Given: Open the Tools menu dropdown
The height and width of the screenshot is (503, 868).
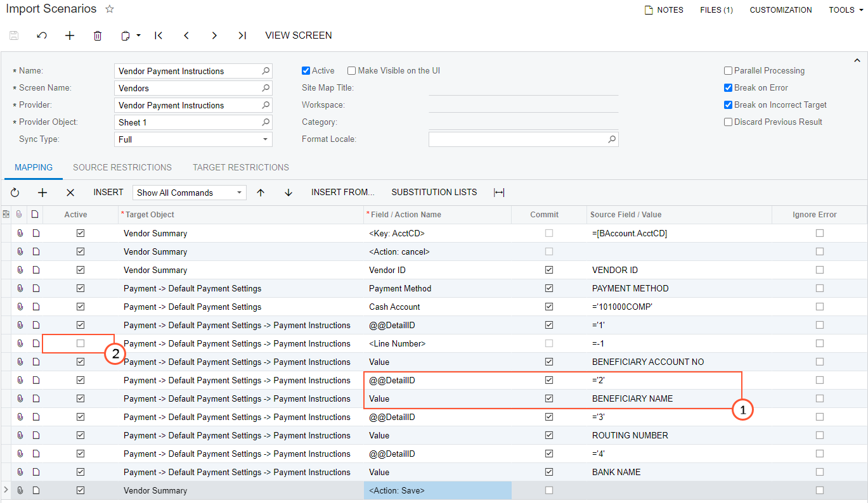Looking at the screenshot, I should (846, 10).
